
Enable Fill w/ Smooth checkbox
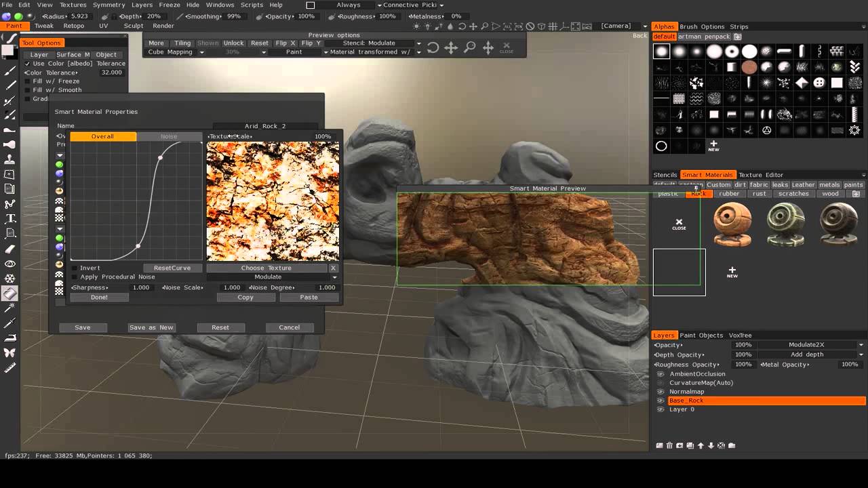tap(28, 90)
